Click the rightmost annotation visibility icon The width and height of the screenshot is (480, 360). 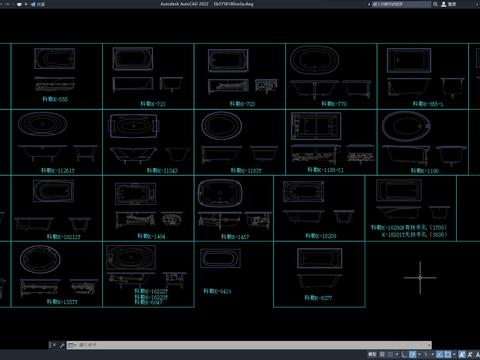(x=477, y=354)
